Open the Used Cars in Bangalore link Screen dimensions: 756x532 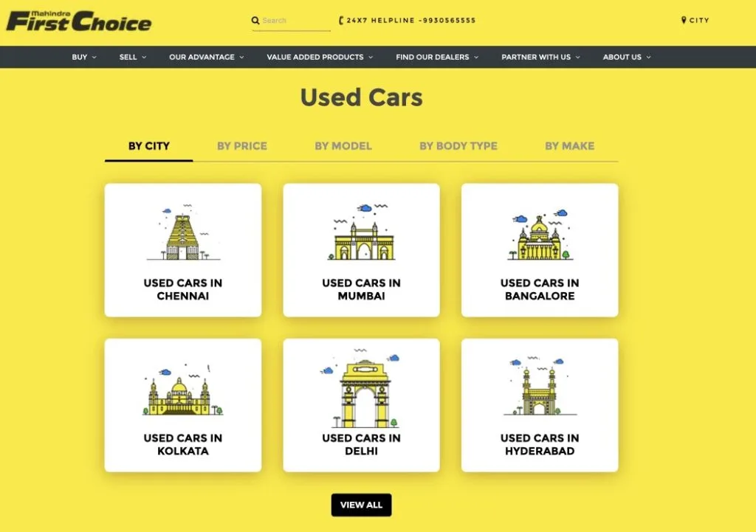(x=540, y=290)
